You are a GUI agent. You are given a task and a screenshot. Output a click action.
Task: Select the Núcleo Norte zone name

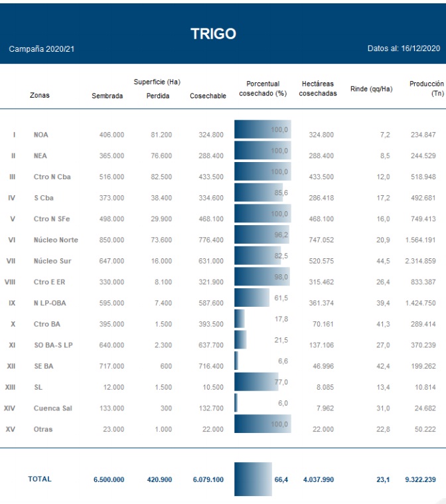(56, 240)
